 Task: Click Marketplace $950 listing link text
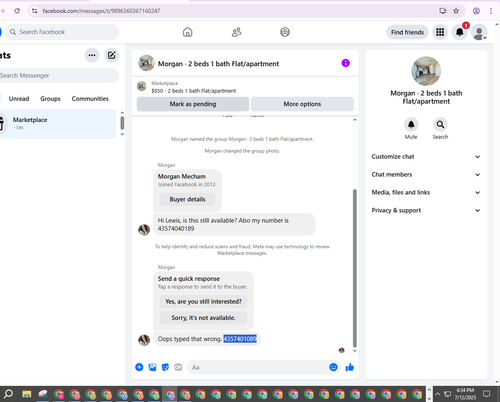[194, 91]
